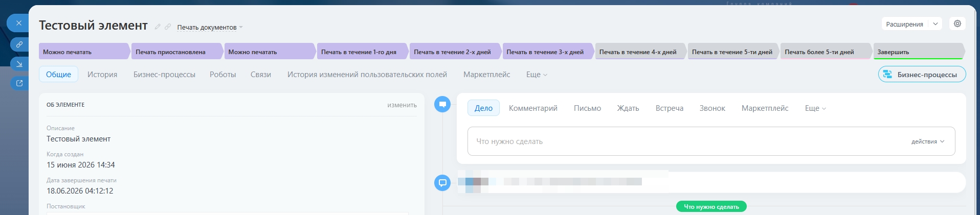Select second 'Можно печатать' stage
The width and height of the screenshot is (980, 215).
(x=270, y=52)
